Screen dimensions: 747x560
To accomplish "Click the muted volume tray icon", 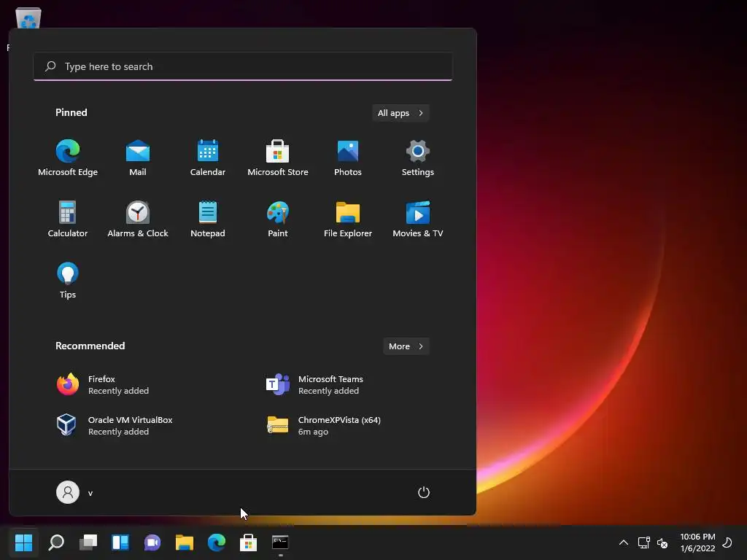I will click(x=662, y=542).
